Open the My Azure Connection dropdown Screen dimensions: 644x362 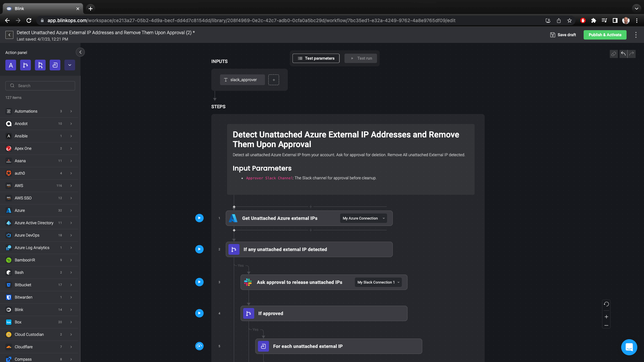coord(363,218)
